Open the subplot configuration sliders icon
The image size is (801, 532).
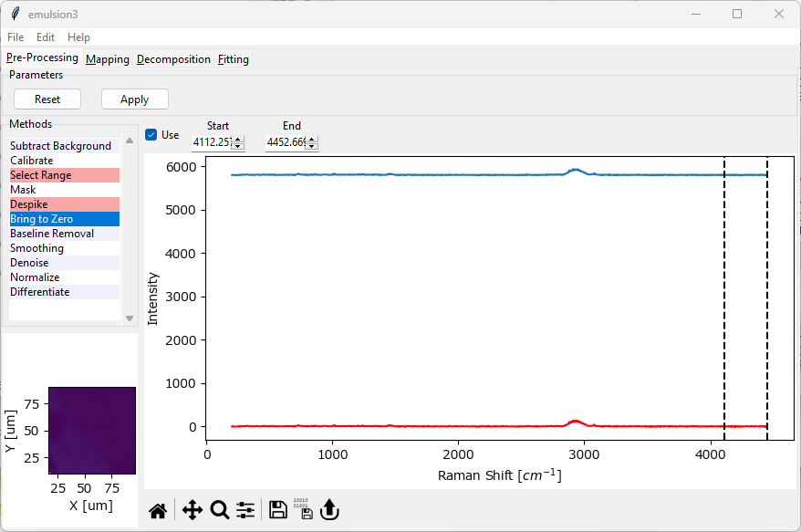(x=245, y=510)
